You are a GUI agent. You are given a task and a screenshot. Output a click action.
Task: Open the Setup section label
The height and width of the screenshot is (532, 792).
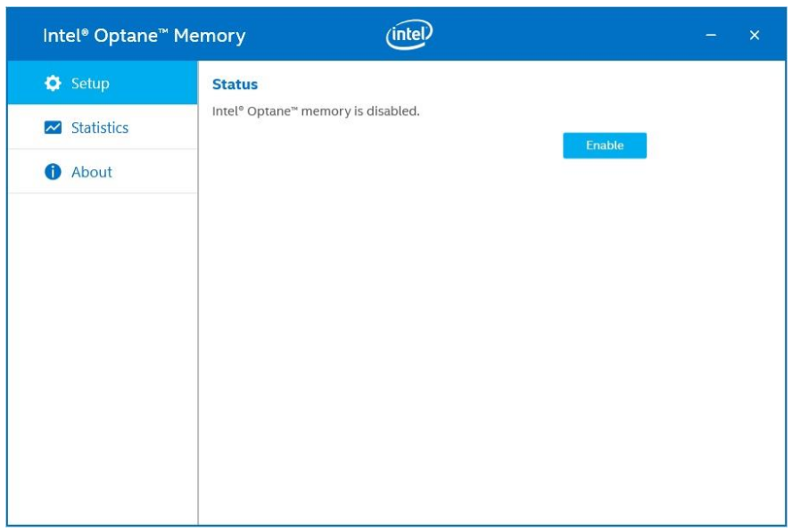(90, 84)
